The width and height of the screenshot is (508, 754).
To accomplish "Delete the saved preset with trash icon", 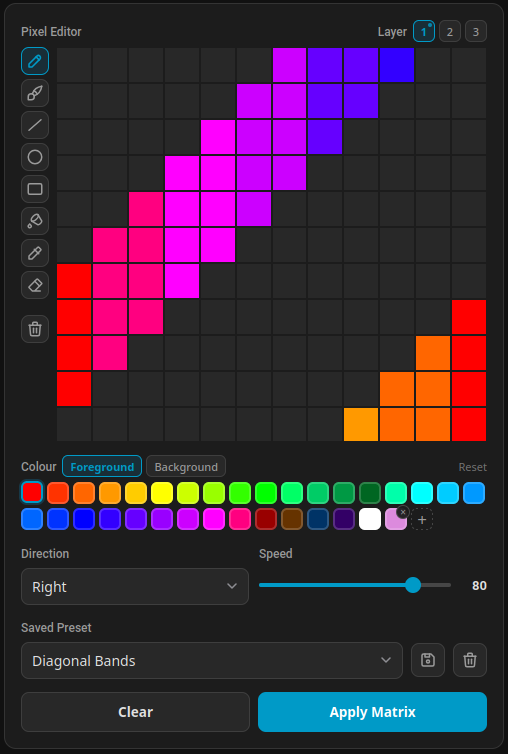I will [x=470, y=660].
